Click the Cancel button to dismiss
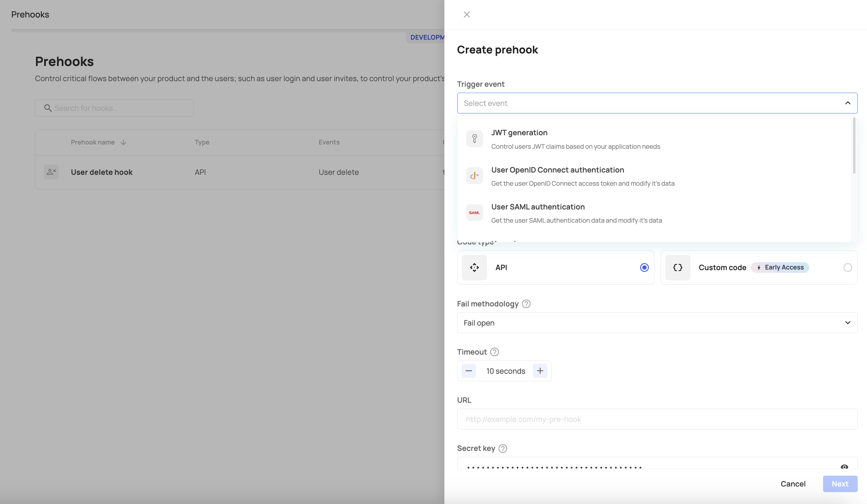The height and width of the screenshot is (504, 867). pyautogui.click(x=792, y=484)
